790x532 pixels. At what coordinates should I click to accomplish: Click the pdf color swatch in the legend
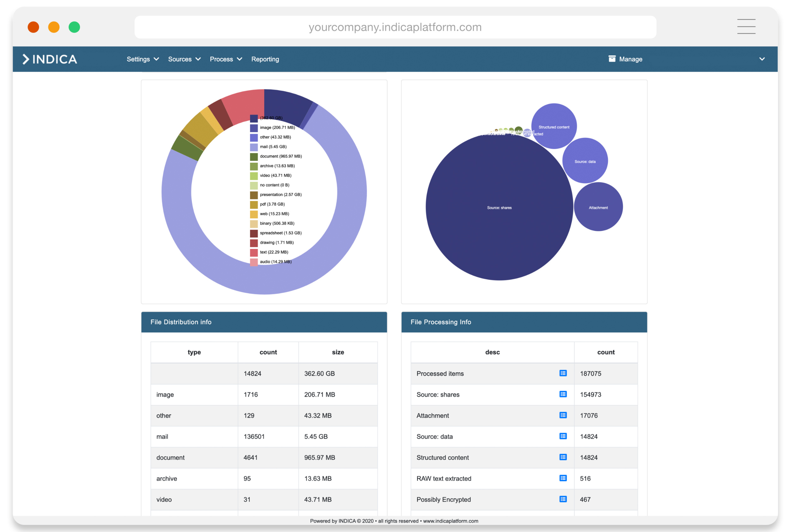pos(253,204)
